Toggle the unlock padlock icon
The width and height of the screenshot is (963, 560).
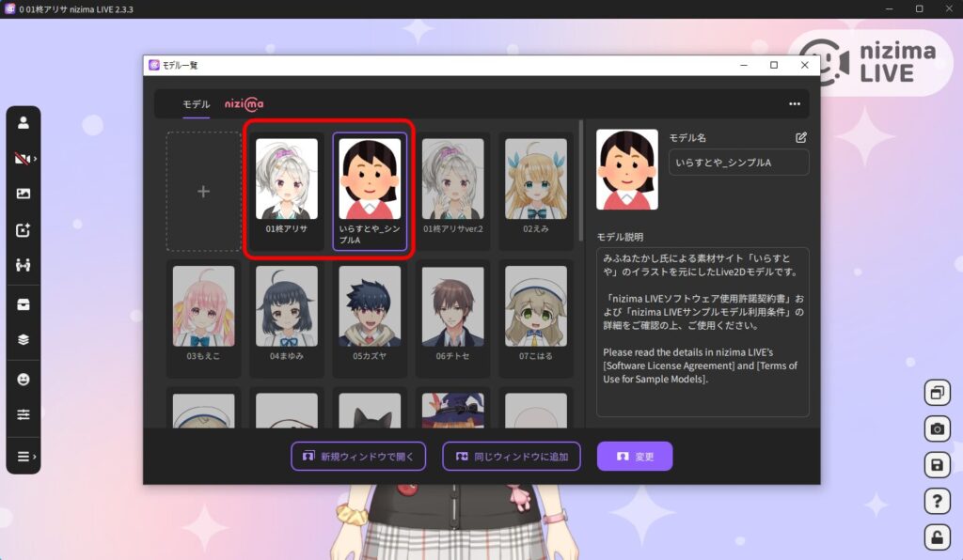click(938, 537)
